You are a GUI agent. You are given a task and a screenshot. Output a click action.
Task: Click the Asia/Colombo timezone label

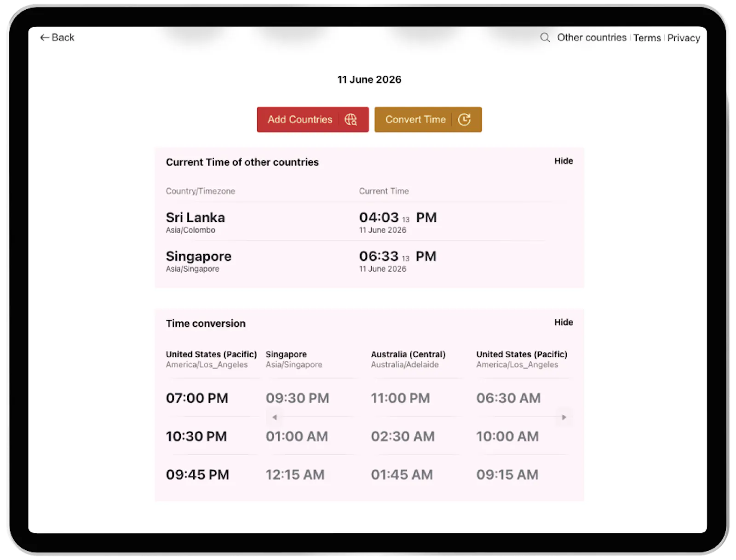pos(190,230)
